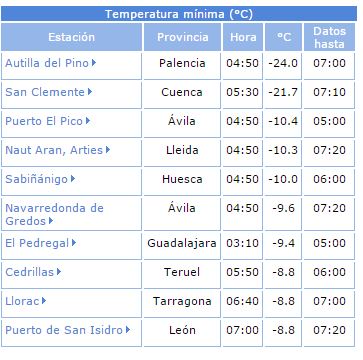Select the Hora column header
The height and width of the screenshot is (360, 363).
pyautogui.click(x=243, y=37)
